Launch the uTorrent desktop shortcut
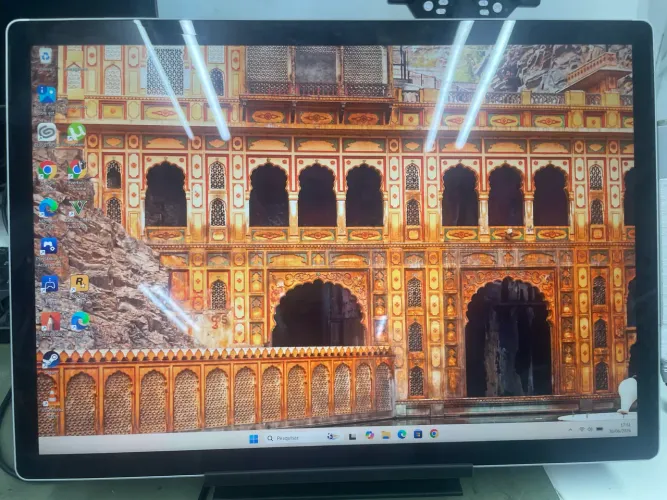The image size is (667, 500). point(76,132)
